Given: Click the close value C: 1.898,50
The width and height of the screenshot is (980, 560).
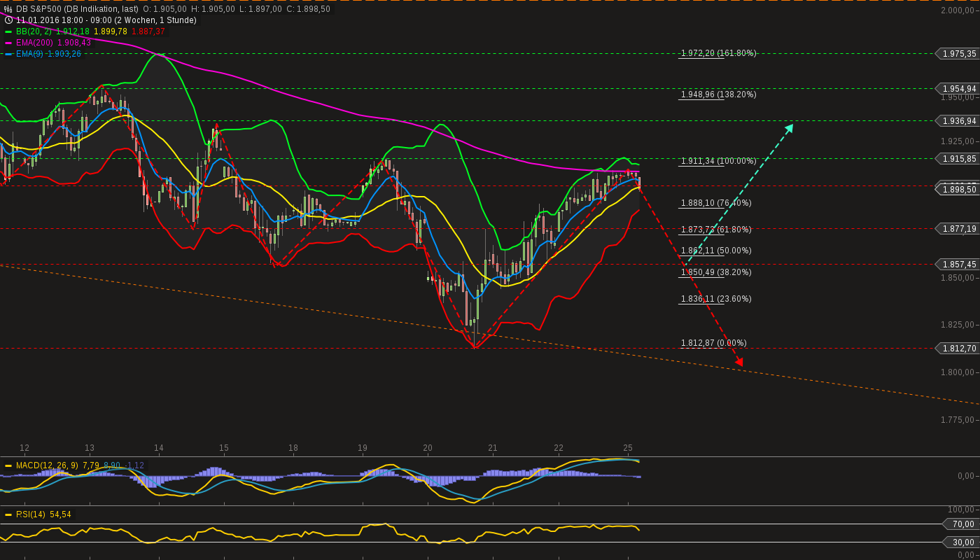Looking at the screenshot, I should pyautogui.click(x=309, y=9).
